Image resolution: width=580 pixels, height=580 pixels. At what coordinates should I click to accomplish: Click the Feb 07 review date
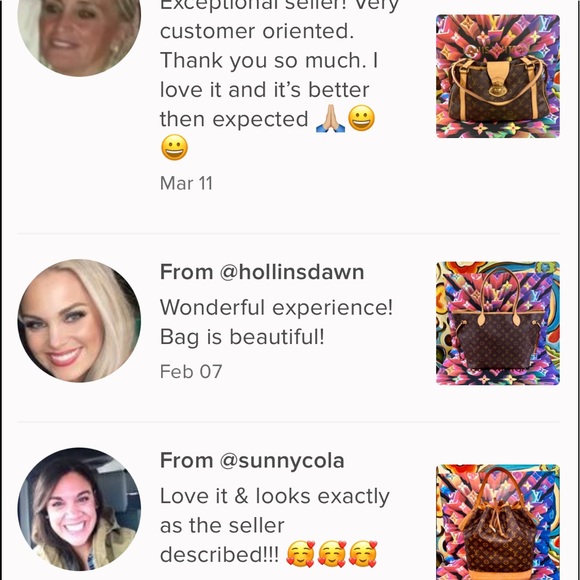(x=191, y=372)
